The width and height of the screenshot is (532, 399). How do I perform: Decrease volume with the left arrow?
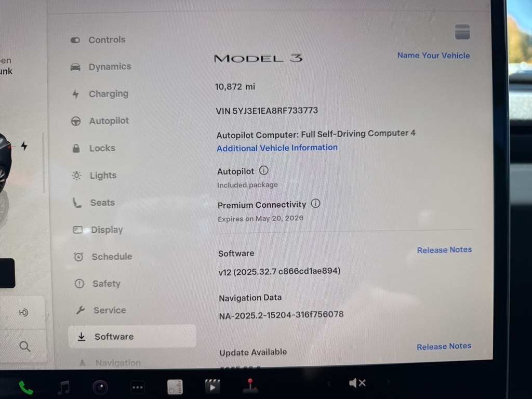click(328, 384)
